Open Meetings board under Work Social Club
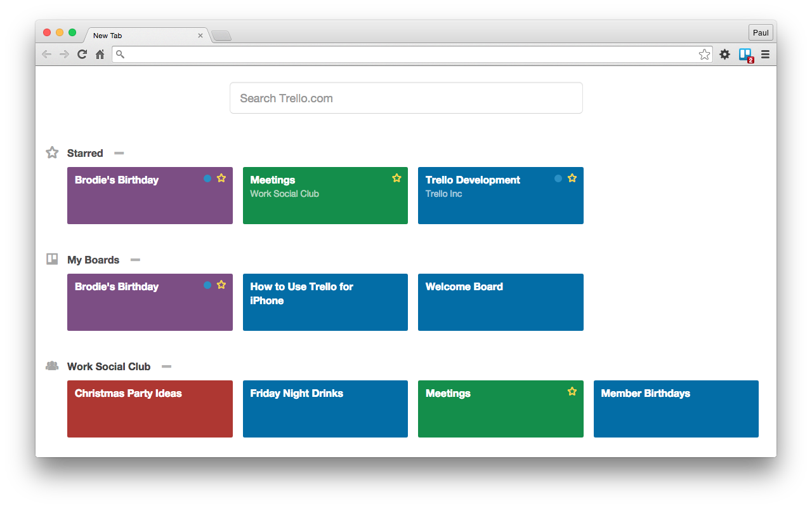812x508 pixels. click(x=501, y=409)
